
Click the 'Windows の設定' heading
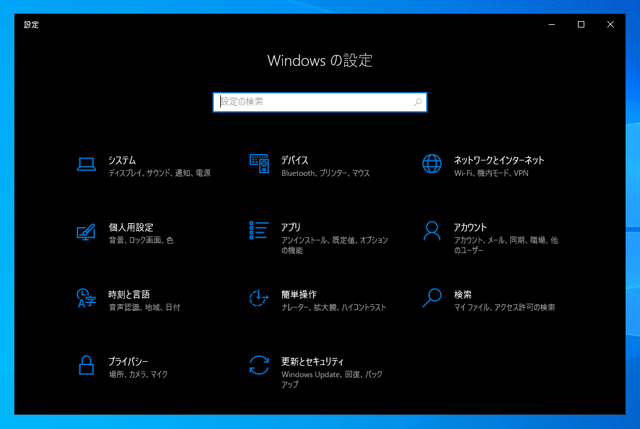[x=320, y=61]
